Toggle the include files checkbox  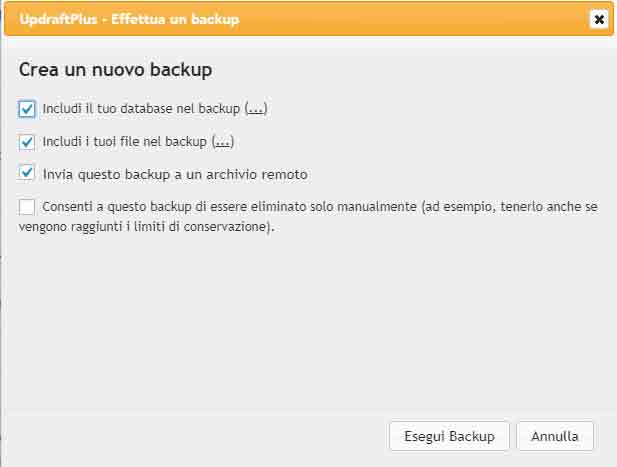click(27, 141)
